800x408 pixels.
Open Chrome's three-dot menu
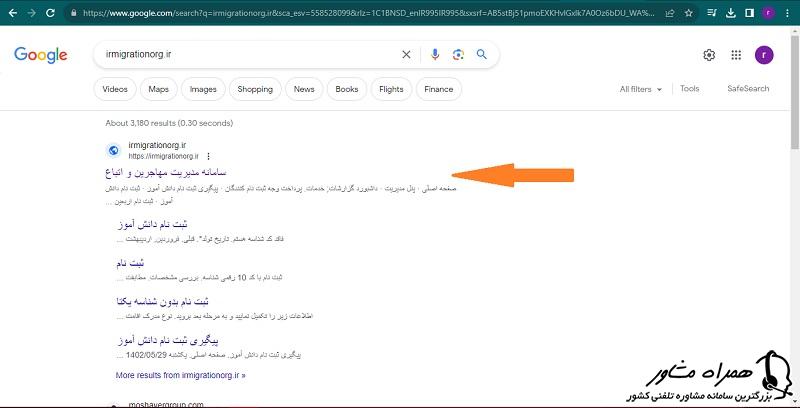tap(788, 13)
